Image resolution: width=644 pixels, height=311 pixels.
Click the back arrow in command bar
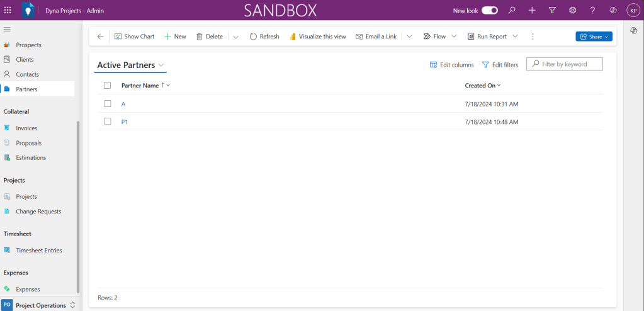(100, 37)
